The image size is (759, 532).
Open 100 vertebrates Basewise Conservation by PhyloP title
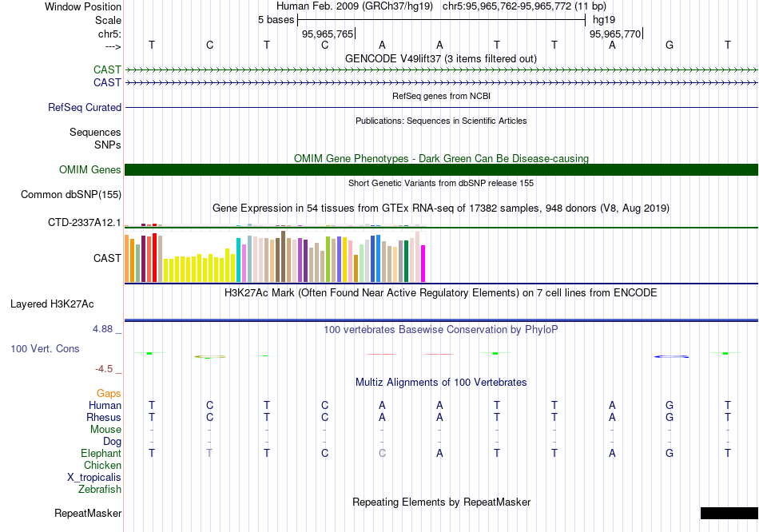coord(441,330)
